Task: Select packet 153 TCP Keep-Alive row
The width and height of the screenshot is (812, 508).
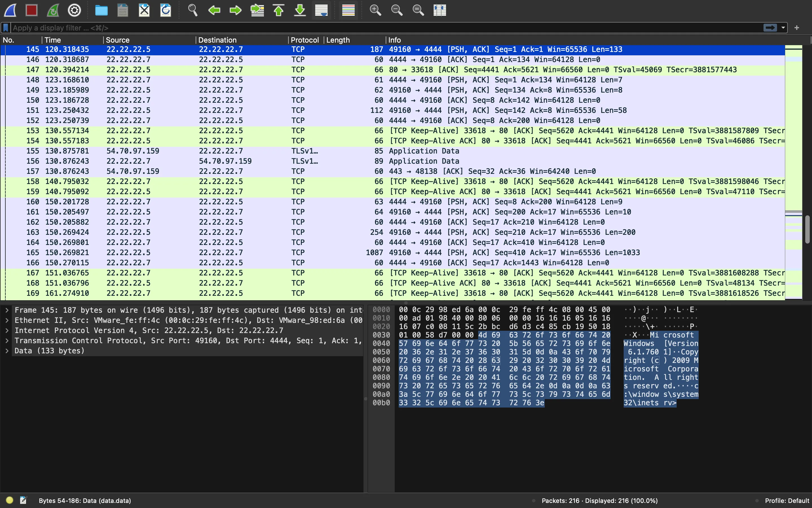Action: [392, 131]
